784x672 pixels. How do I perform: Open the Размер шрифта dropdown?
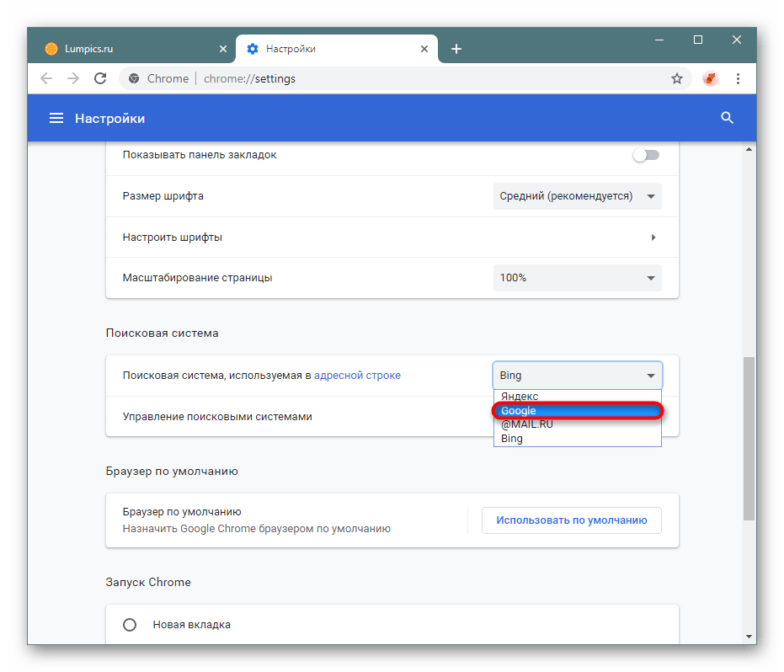pyautogui.click(x=578, y=196)
